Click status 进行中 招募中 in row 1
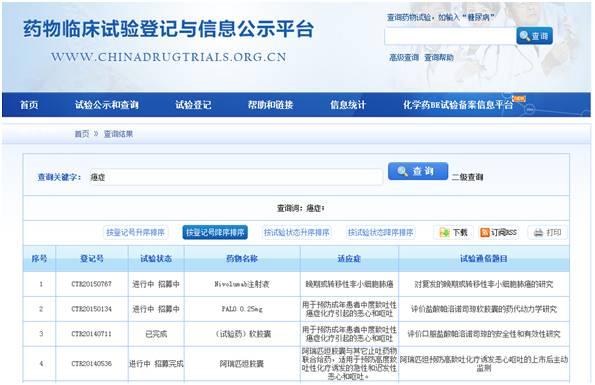This screenshot has width=595, height=385. pyautogui.click(x=156, y=284)
